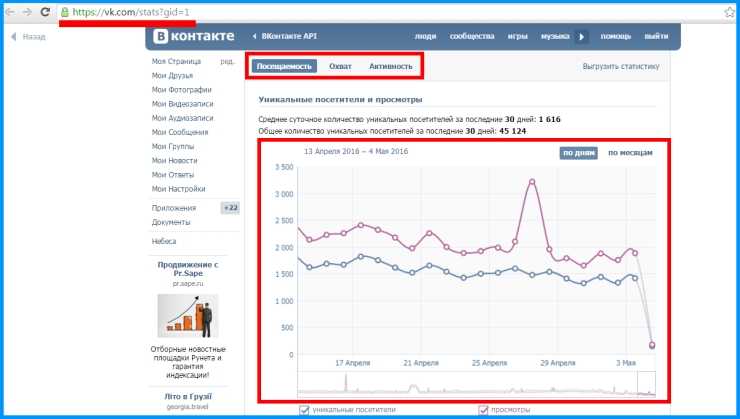Open Моя Страница in sidebar

176,61
